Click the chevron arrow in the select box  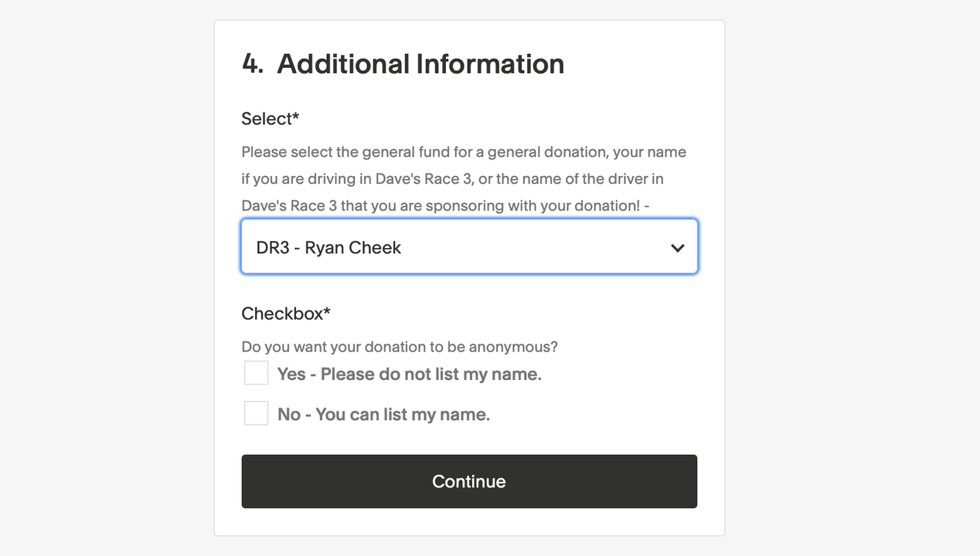677,248
